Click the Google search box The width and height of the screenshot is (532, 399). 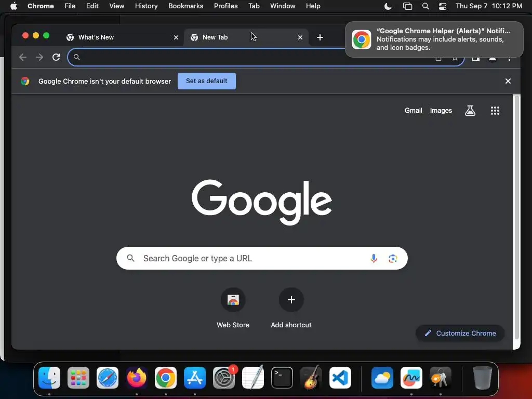click(262, 259)
